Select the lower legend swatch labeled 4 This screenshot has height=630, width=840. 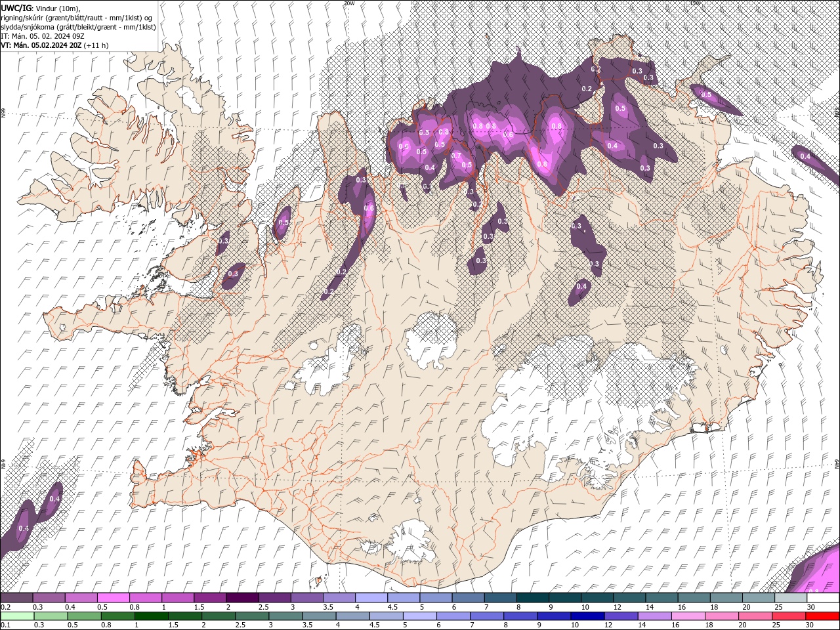[x=352, y=616]
